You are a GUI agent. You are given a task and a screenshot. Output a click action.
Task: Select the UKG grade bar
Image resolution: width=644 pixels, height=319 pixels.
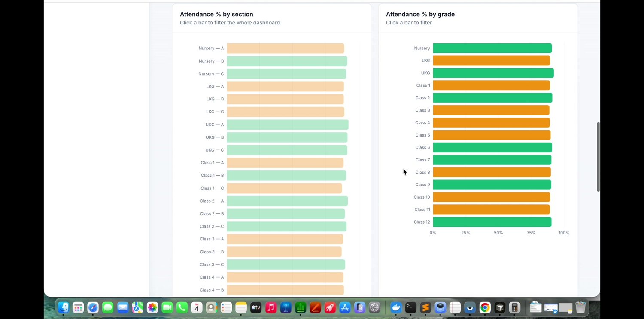(x=493, y=73)
